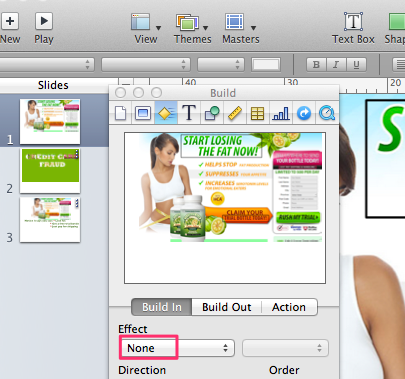Toggle Underline formatting button
The height and width of the screenshot is (379, 405).
pyautogui.click(x=356, y=65)
